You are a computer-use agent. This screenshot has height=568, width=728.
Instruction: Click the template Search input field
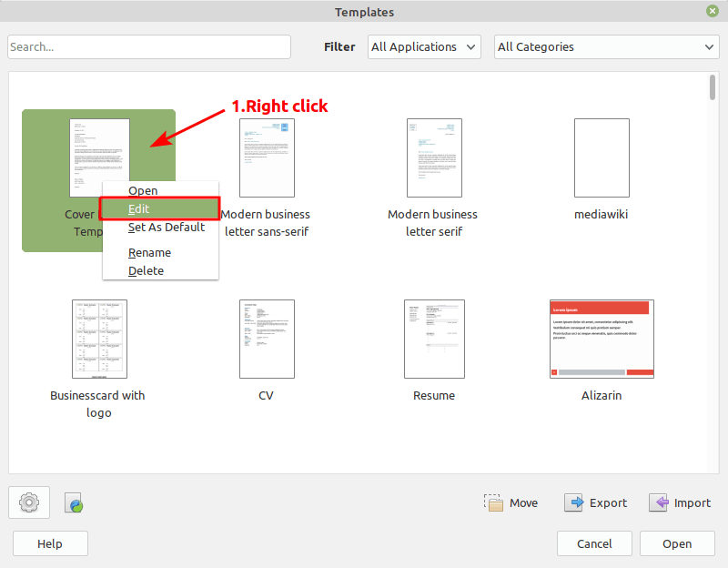149,47
